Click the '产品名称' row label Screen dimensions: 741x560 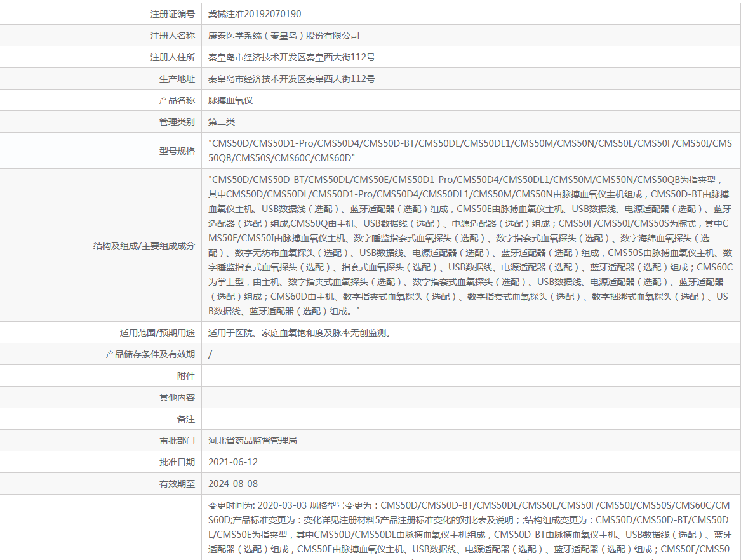point(177,101)
